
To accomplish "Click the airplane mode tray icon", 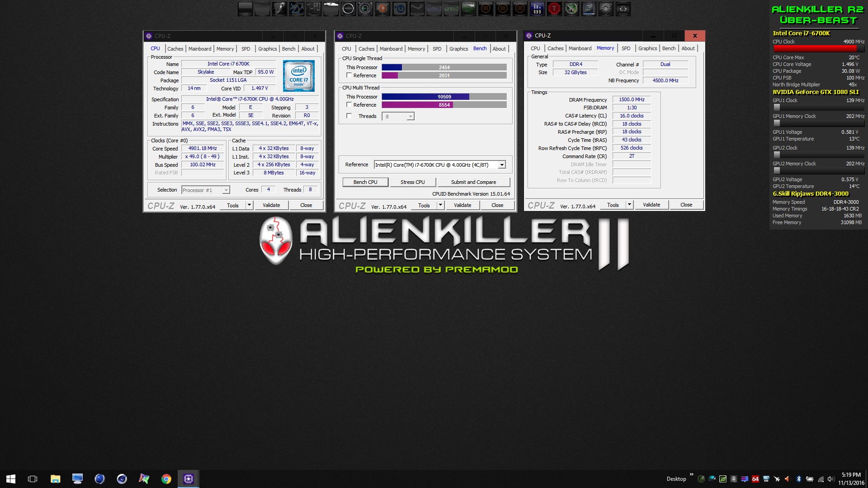I will [777, 479].
